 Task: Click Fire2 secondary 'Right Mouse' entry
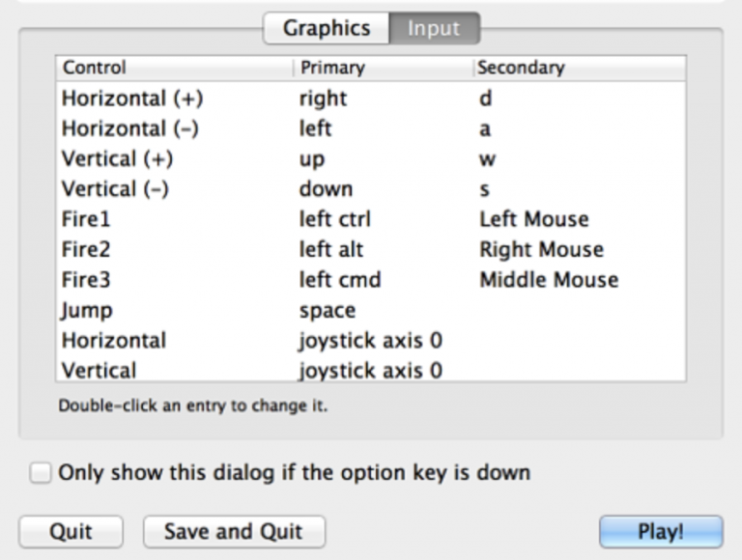(x=541, y=250)
